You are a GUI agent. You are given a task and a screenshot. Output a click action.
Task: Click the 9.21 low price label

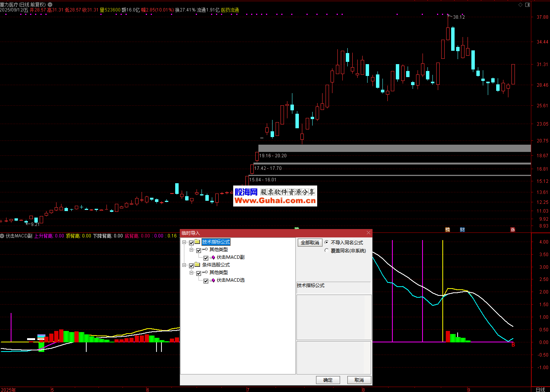pyautogui.click(x=35, y=224)
